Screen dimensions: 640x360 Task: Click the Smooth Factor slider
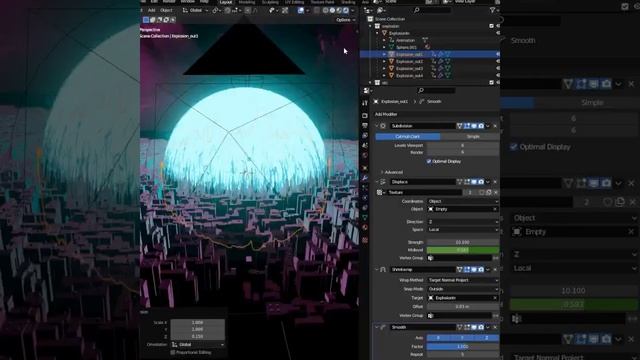463,346
